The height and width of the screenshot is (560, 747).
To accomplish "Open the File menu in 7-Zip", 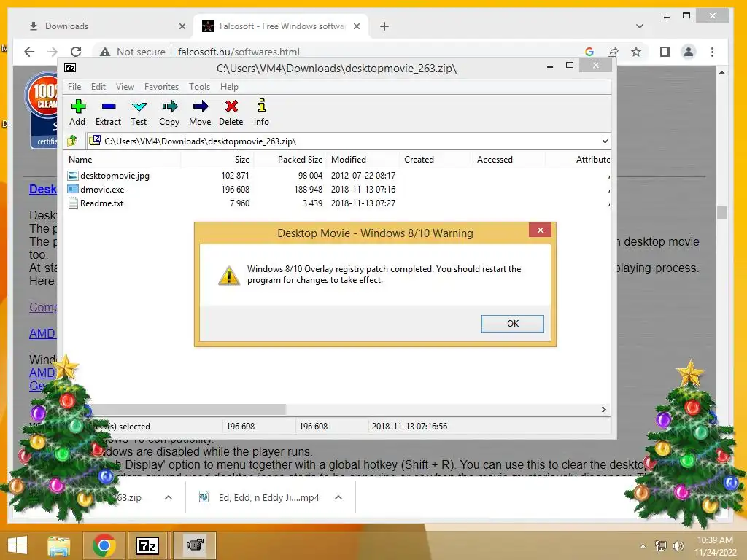I will 74,87.
